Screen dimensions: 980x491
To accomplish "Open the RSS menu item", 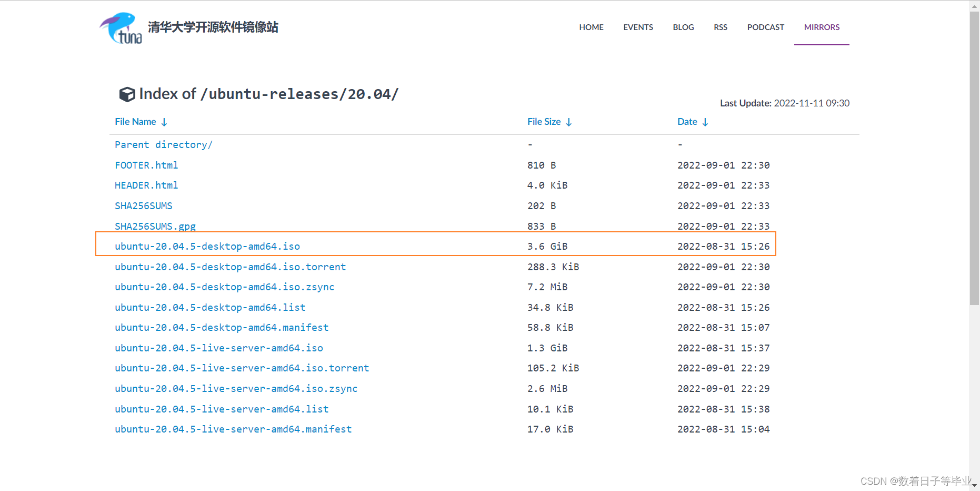I will [721, 27].
